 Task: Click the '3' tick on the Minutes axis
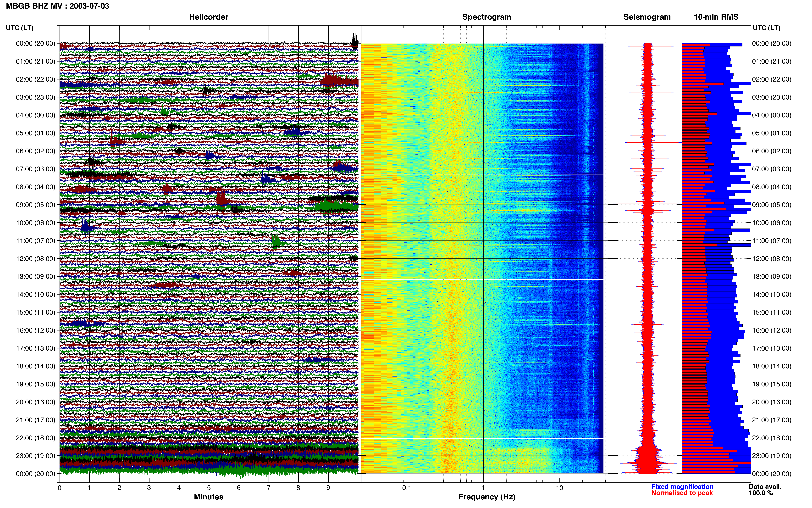coord(149,488)
